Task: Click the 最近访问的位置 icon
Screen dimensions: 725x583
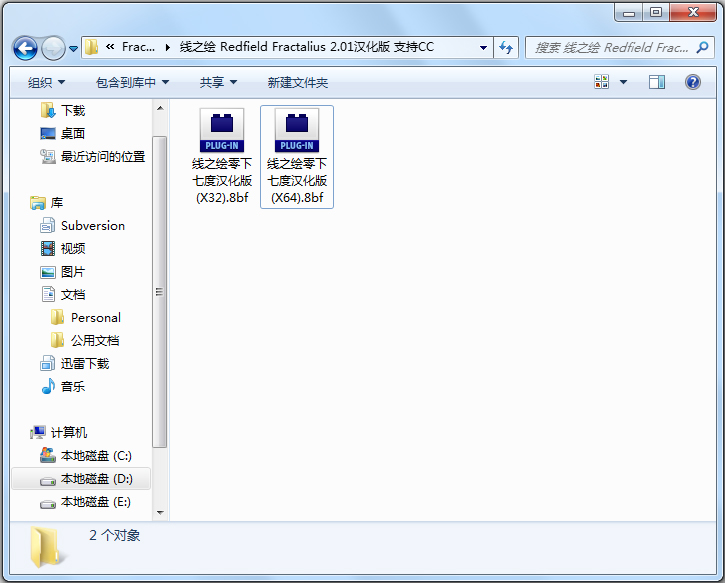Action: 48,157
